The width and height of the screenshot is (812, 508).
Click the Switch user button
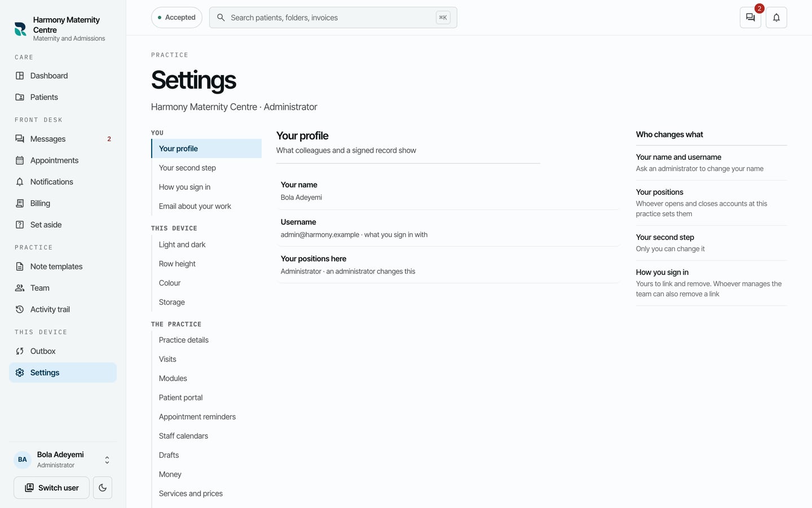51,488
